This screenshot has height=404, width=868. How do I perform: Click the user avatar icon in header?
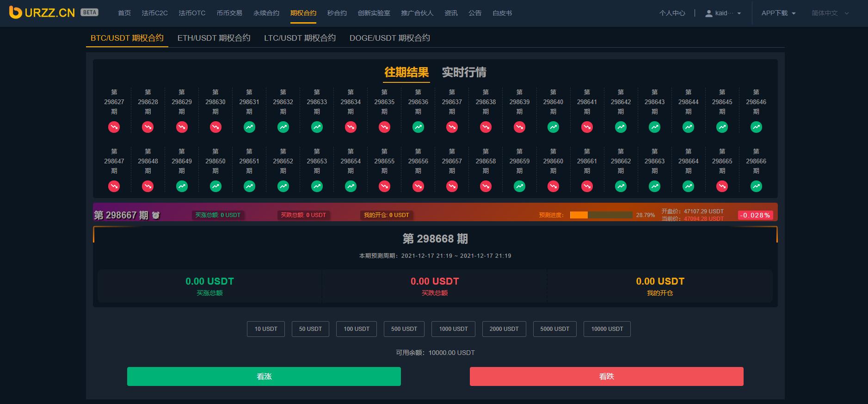tap(708, 13)
